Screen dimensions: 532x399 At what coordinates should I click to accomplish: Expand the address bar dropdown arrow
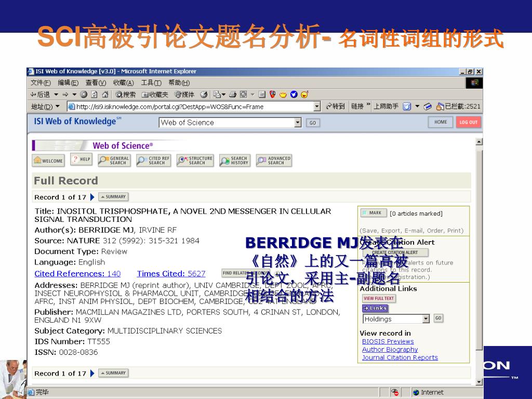pos(317,107)
